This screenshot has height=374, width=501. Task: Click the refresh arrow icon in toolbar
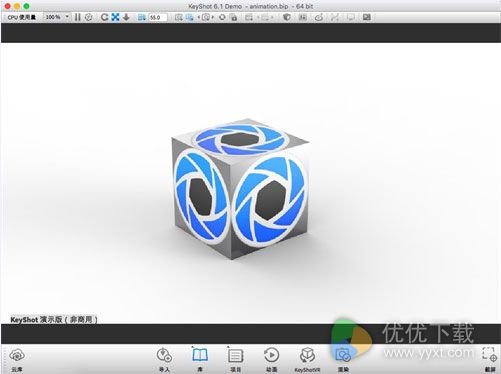[104, 17]
